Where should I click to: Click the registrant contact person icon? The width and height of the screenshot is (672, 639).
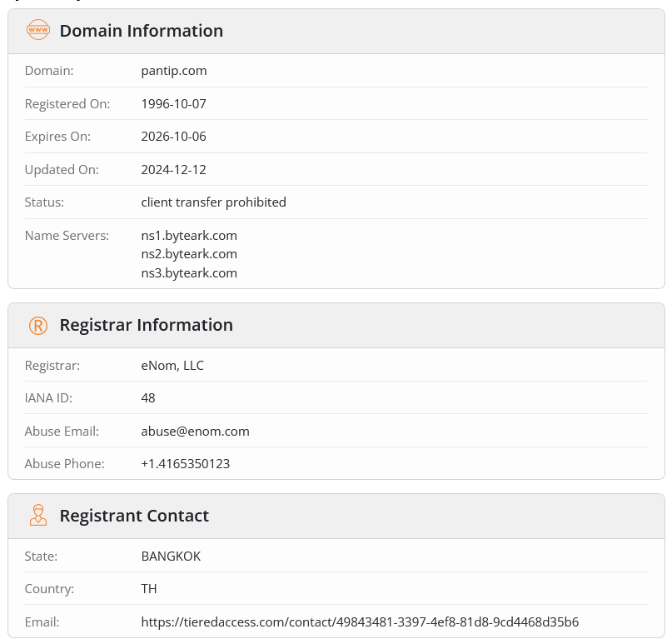[38, 516]
